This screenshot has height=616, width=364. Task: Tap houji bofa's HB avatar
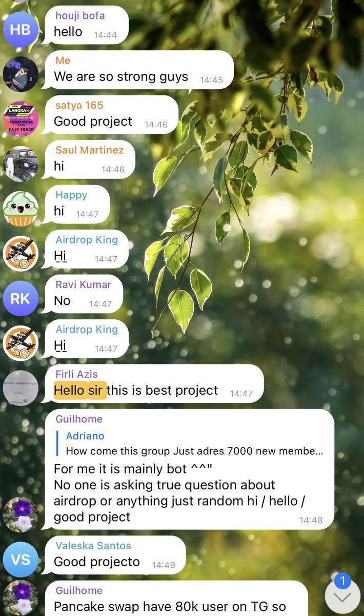21,30
